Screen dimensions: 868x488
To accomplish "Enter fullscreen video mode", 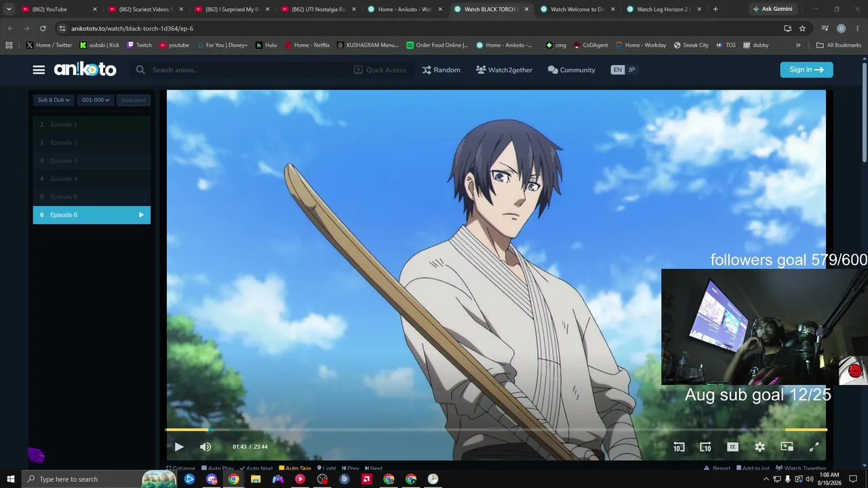I will pyautogui.click(x=814, y=447).
